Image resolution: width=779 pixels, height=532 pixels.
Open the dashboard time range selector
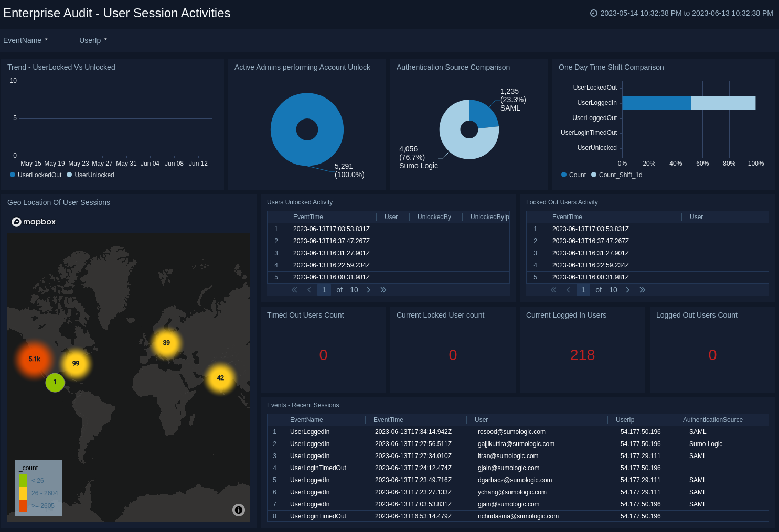point(686,13)
